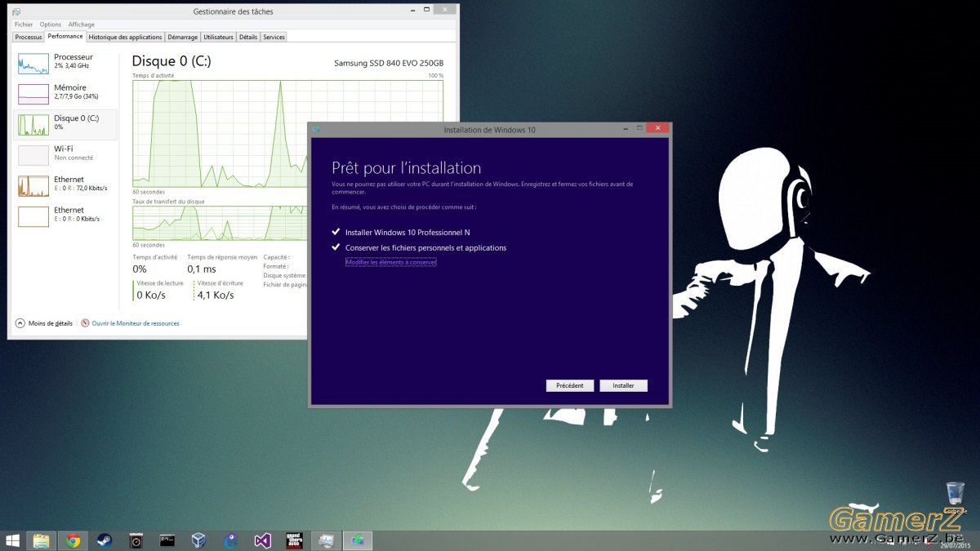Switch to the Détails tab

(x=248, y=37)
